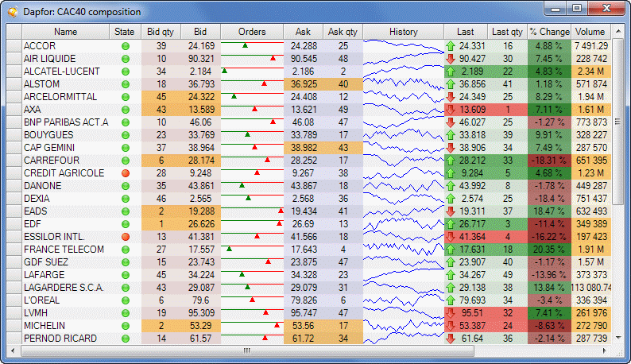Sort by the Last column header
This screenshot has width=631, height=364.
466,32
